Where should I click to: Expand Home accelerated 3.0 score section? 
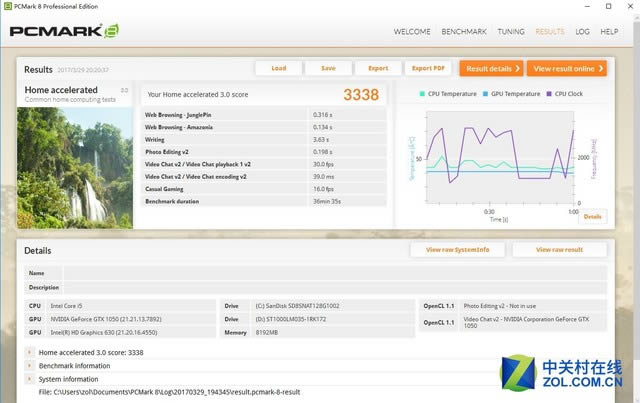[x=29, y=352]
